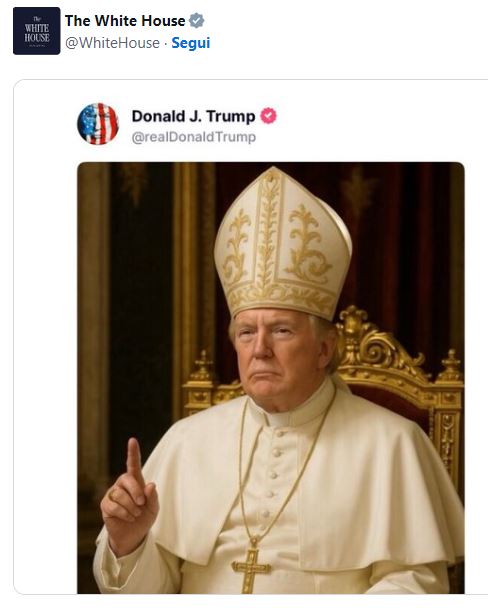This screenshot has width=488, height=608.
Task: Click blank area of the quoted post card header
Action: (368, 124)
